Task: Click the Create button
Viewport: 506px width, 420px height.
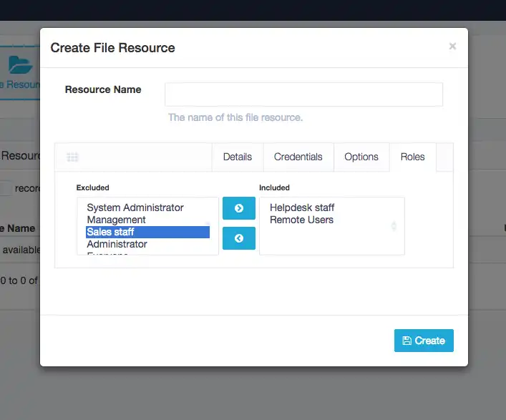Action: pyautogui.click(x=424, y=341)
